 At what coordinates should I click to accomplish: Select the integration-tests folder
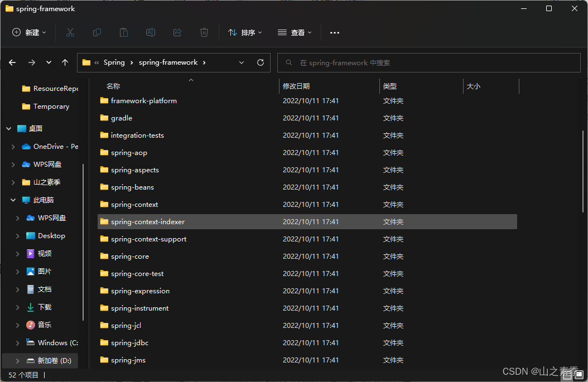pyautogui.click(x=307, y=136)
